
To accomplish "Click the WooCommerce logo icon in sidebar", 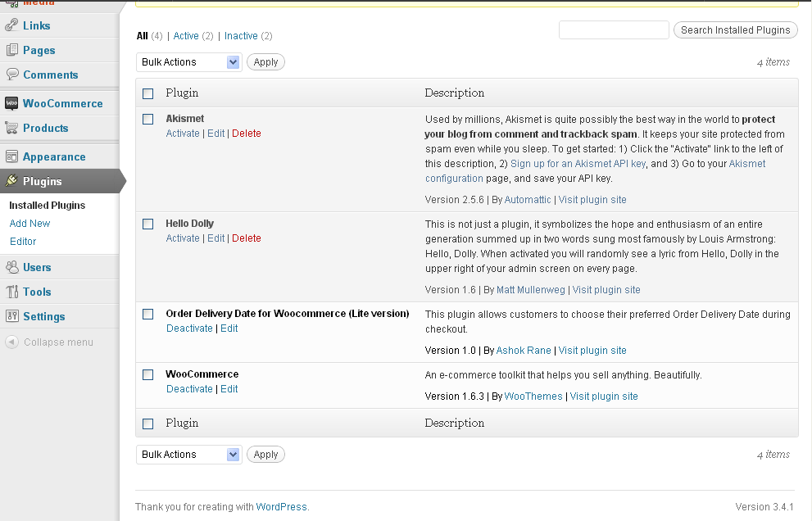I will coord(11,103).
